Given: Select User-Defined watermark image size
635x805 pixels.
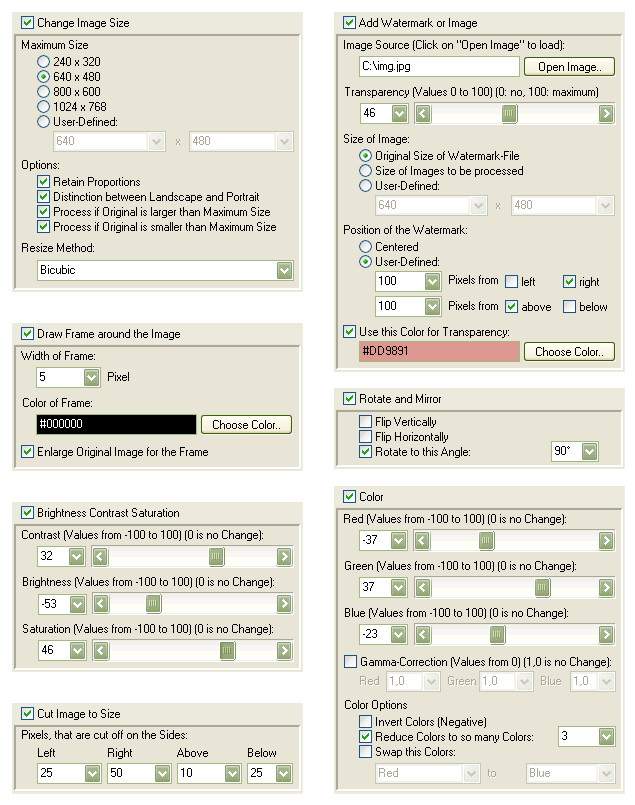Looking at the screenshot, I should click(365, 186).
